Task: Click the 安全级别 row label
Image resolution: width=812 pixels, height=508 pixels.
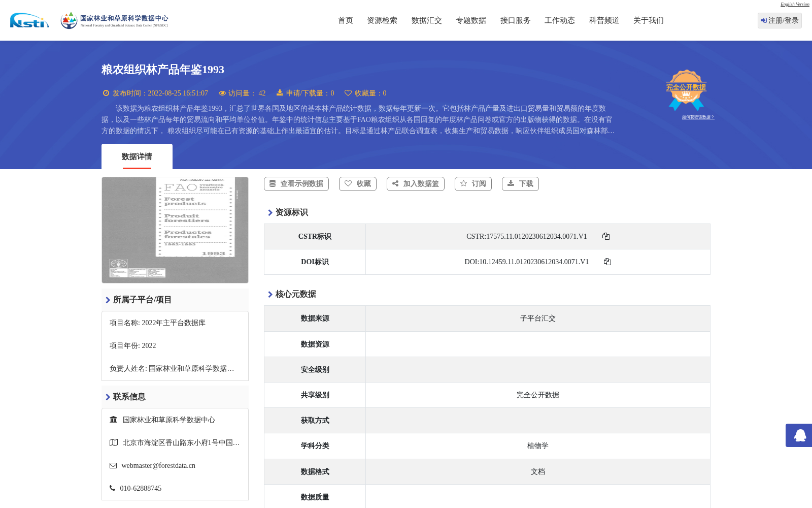Action: [315, 369]
